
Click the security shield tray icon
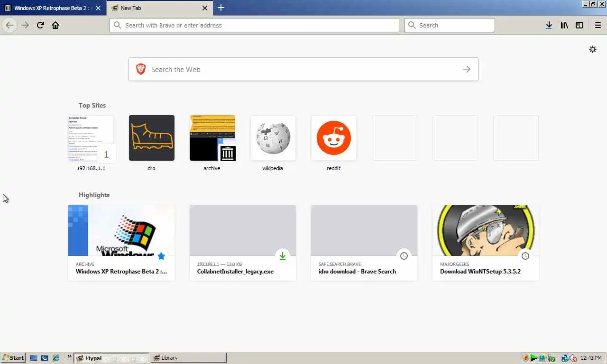tap(526, 358)
